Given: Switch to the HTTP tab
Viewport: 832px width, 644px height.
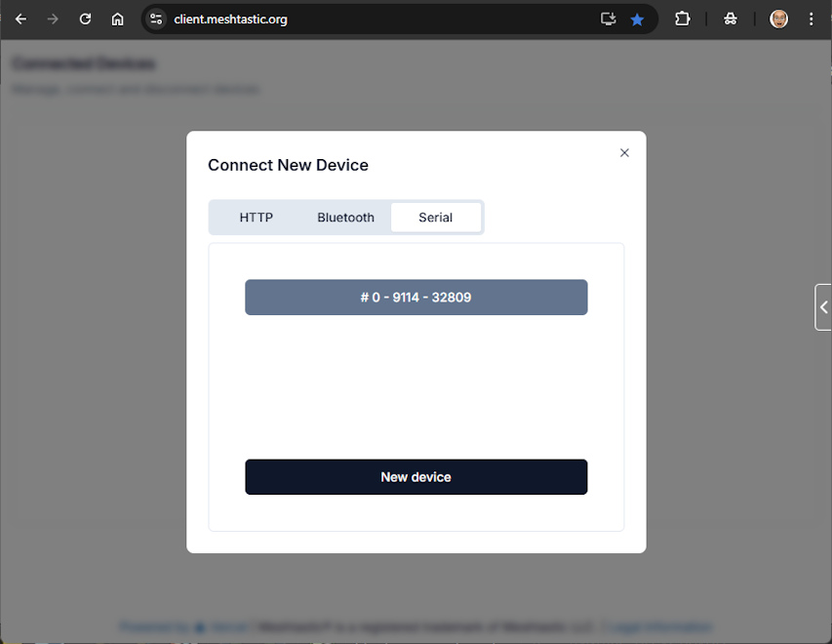Looking at the screenshot, I should 257,218.
